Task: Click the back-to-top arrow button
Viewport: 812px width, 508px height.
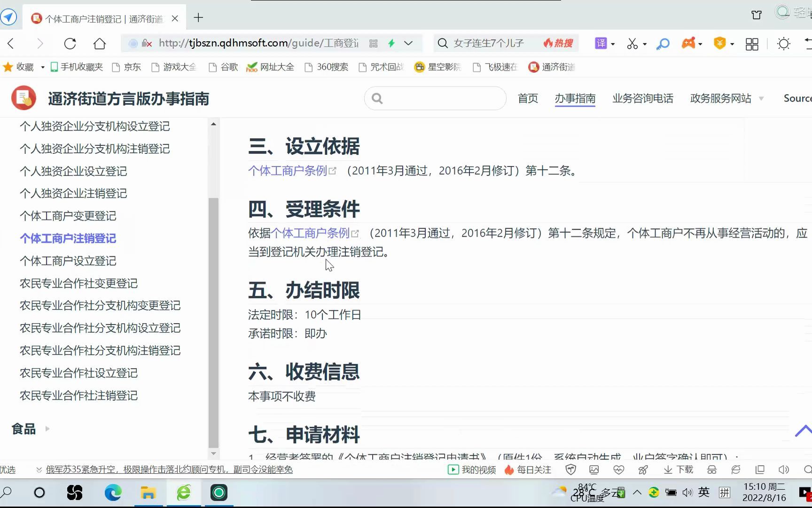Action: click(803, 430)
